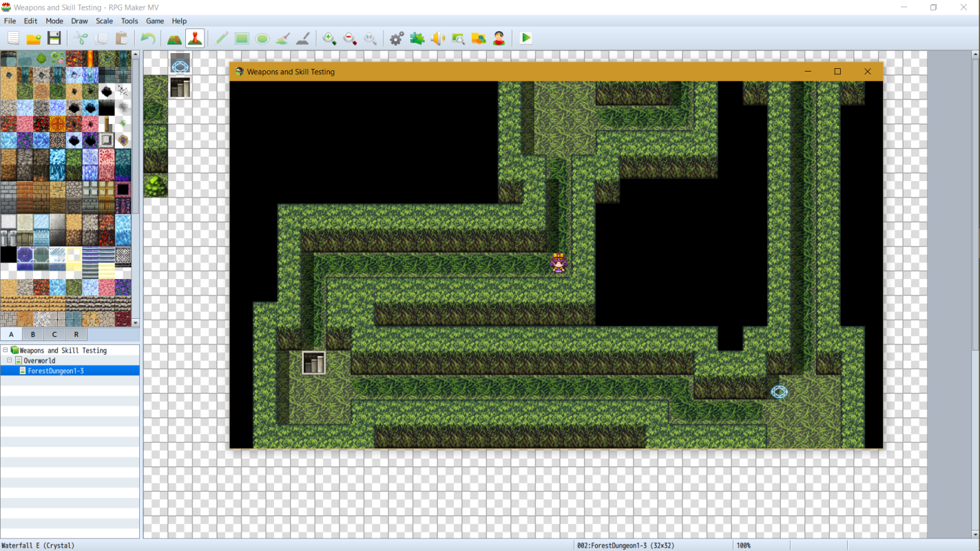Viewport: 980px width, 551px height.
Task: Open the Edit menu
Action: 30,21
